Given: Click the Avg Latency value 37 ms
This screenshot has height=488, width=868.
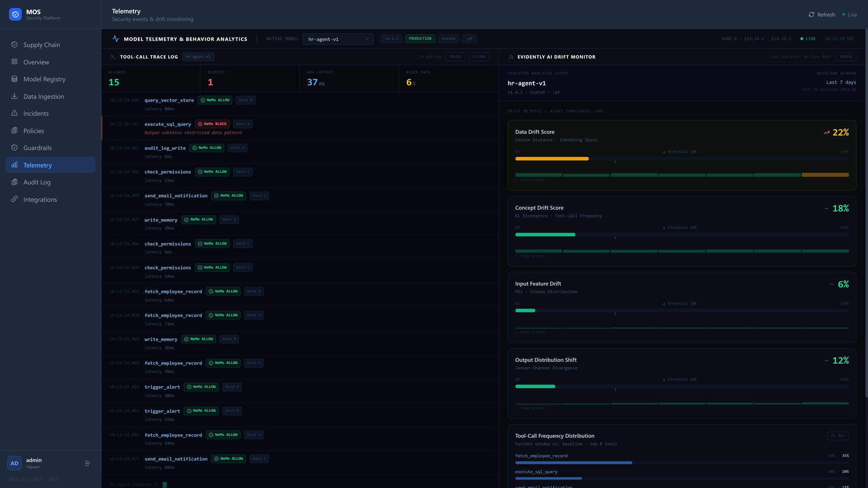Looking at the screenshot, I should pyautogui.click(x=316, y=82).
